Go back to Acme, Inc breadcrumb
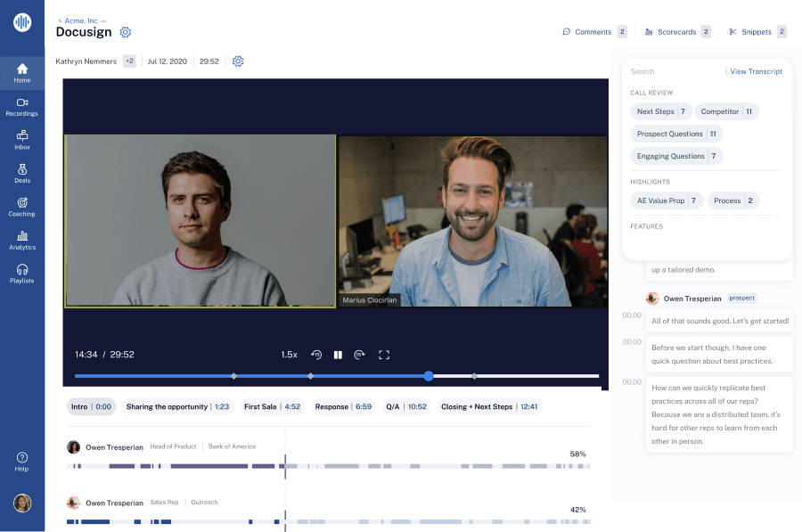The height and width of the screenshot is (532, 802). coord(82,20)
